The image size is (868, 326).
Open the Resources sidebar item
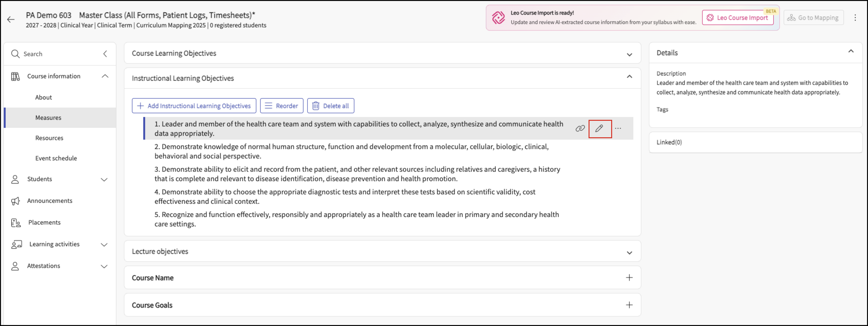pyautogui.click(x=49, y=138)
